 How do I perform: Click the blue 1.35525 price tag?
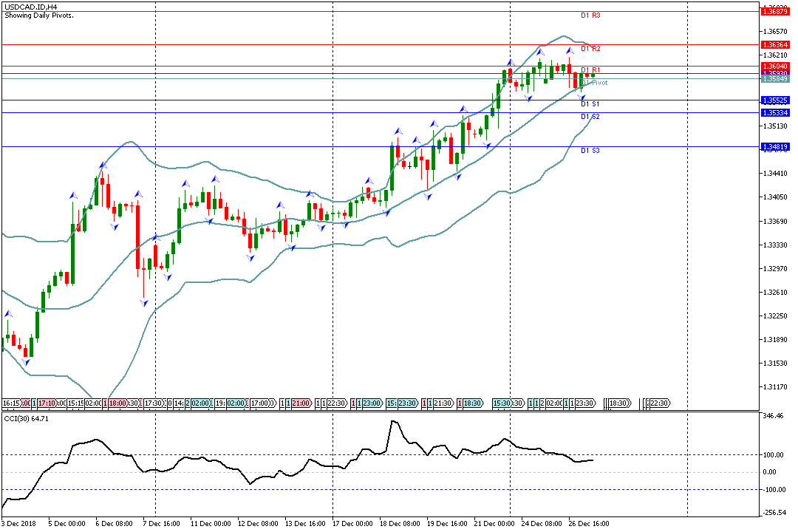[x=775, y=100]
